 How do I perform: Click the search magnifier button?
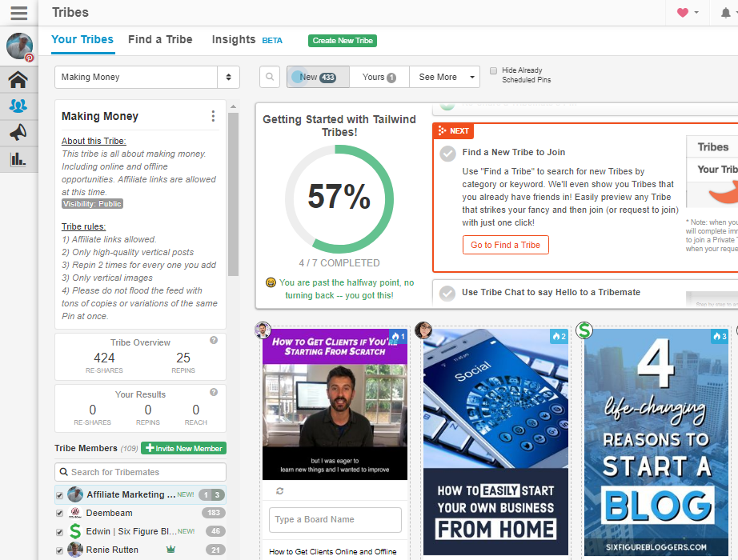[270, 77]
